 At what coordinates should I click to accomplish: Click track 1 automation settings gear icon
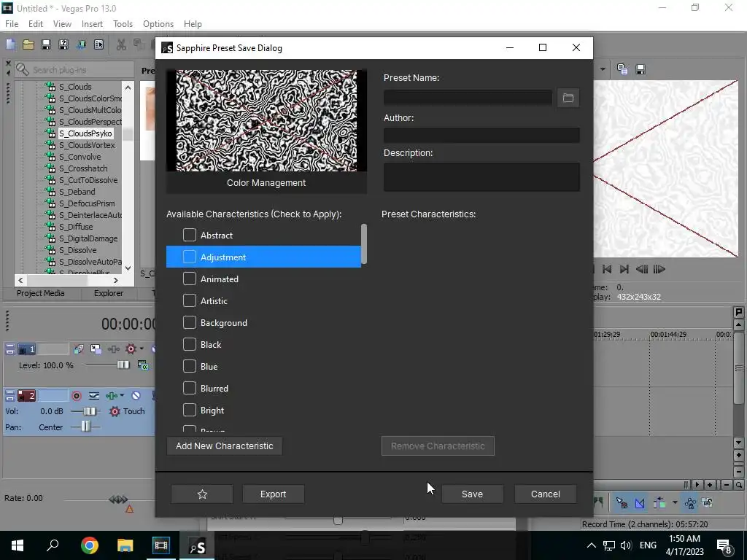click(131, 349)
